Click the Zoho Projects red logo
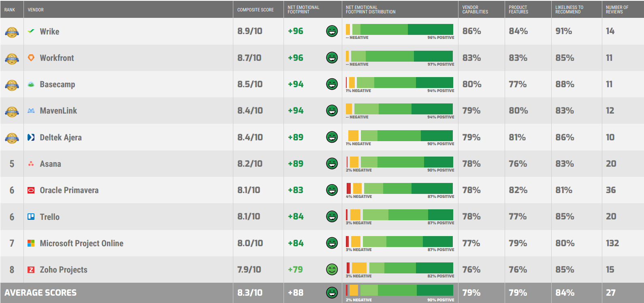The width and height of the screenshot is (644, 303). (31, 270)
